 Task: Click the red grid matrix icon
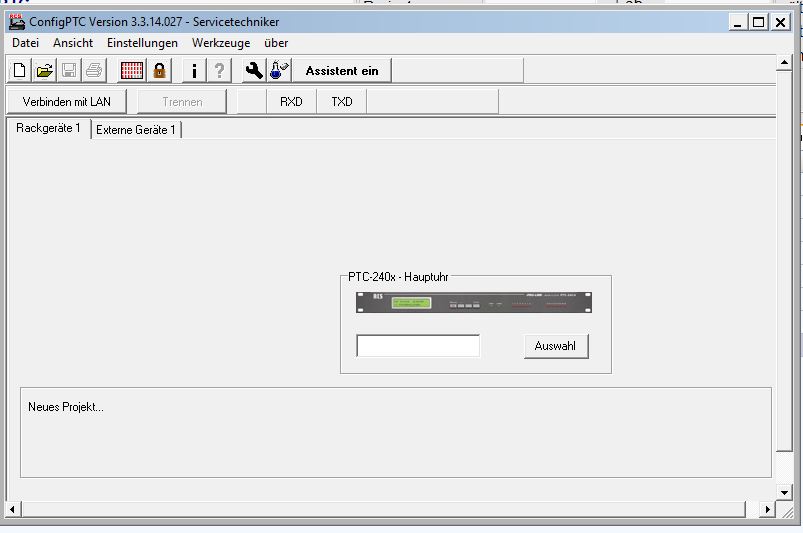click(132, 71)
